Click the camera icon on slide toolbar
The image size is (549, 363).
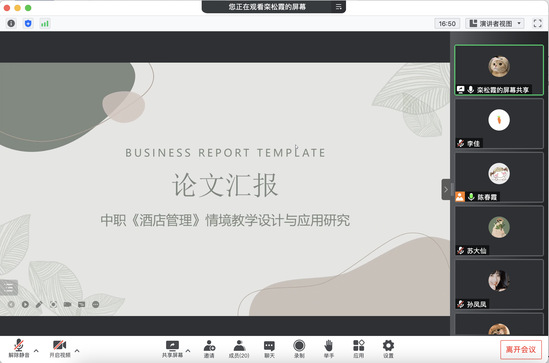point(67,304)
